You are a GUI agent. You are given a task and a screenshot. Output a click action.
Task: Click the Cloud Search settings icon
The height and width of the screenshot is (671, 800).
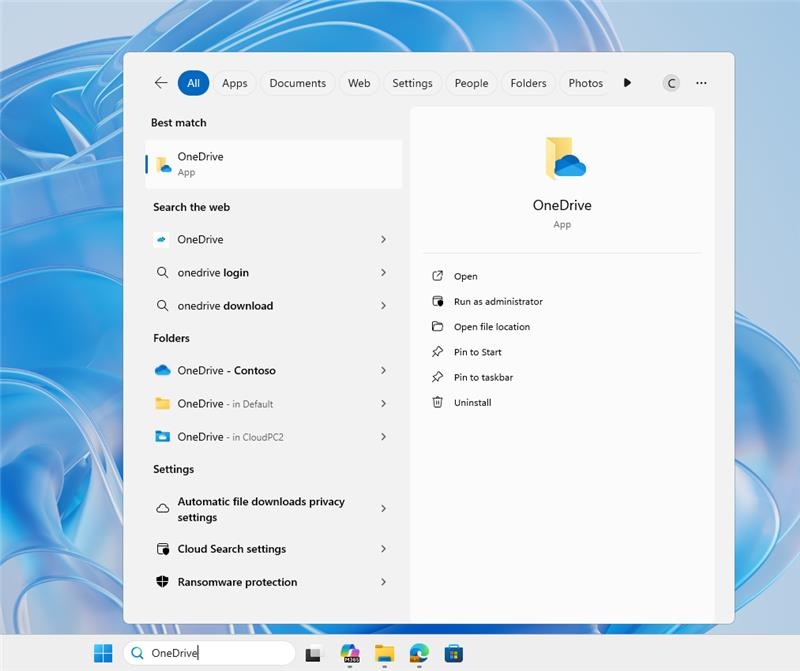162,549
